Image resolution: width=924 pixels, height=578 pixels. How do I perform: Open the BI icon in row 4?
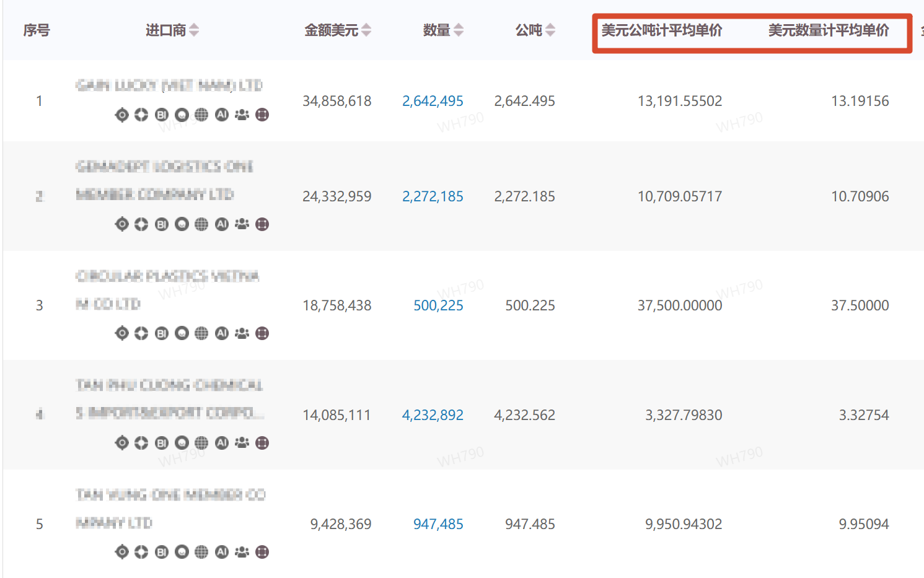click(x=162, y=443)
